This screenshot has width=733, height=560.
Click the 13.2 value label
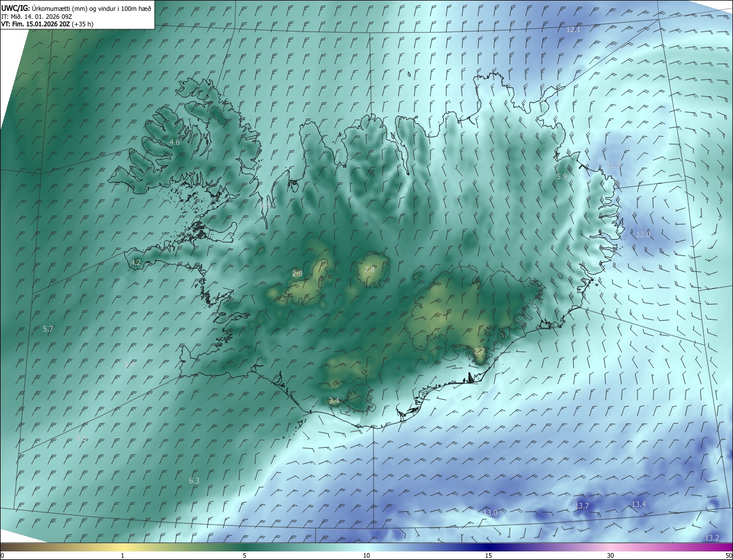(x=712, y=538)
